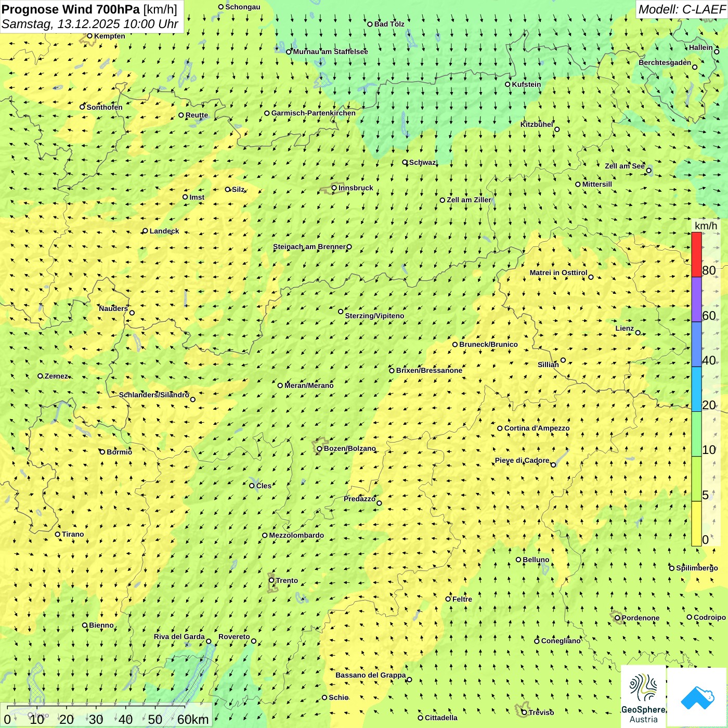Click the "Kitzbühel" label
728x728 pixels.
click(x=537, y=124)
